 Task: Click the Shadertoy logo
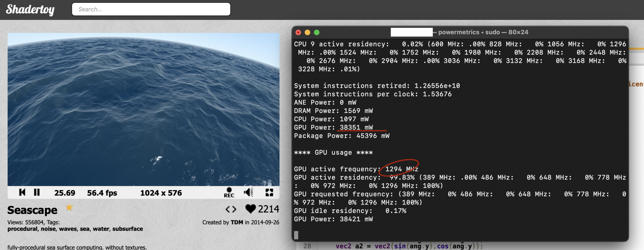[x=30, y=9]
